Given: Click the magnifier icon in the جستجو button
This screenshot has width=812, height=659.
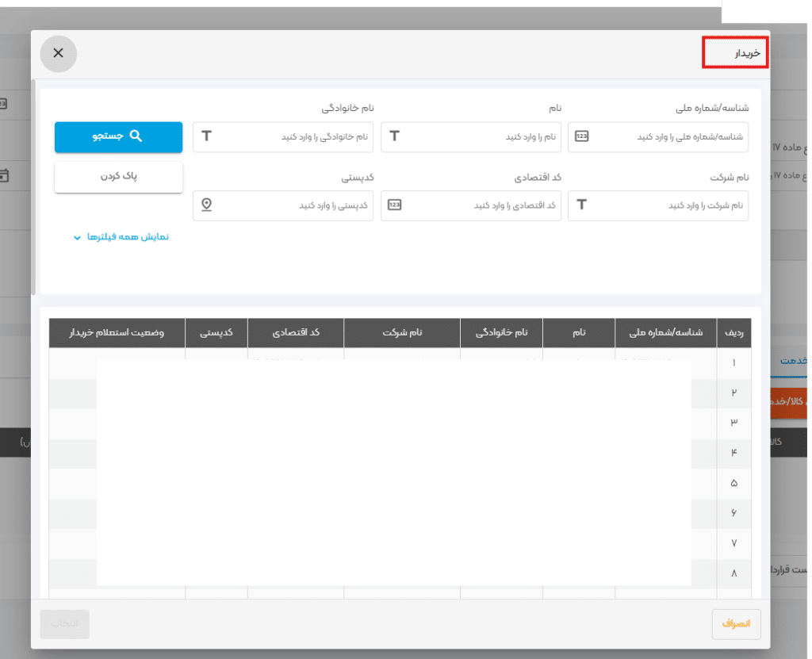Looking at the screenshot, I should click(136, 136).
